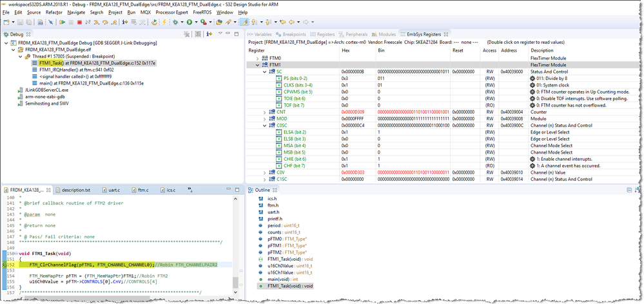This screenshot has height=304, width=644.
Task: Click the editor horizontal scrollbar
Action: click(x=87, y=297)
